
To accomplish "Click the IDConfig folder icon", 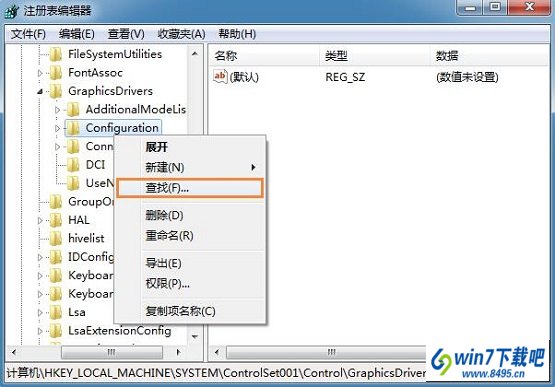I will [56, 257].
